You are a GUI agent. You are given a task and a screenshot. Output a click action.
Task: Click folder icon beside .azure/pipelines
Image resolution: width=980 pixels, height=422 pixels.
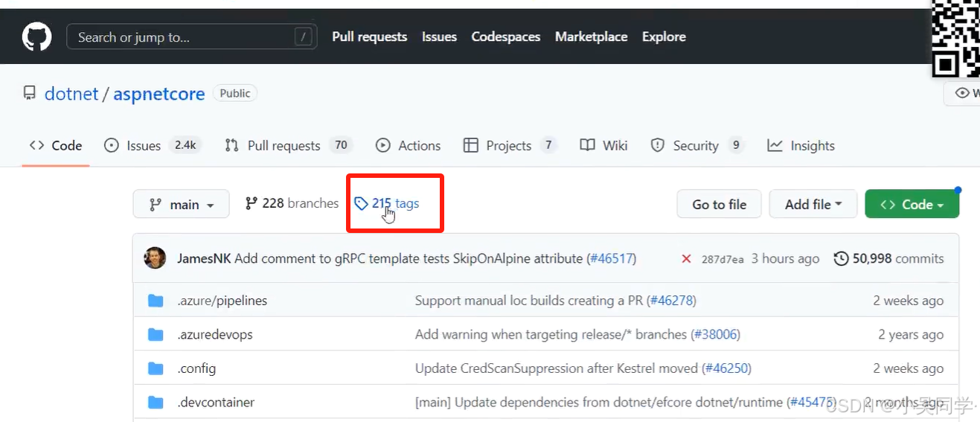click(156, 301)
